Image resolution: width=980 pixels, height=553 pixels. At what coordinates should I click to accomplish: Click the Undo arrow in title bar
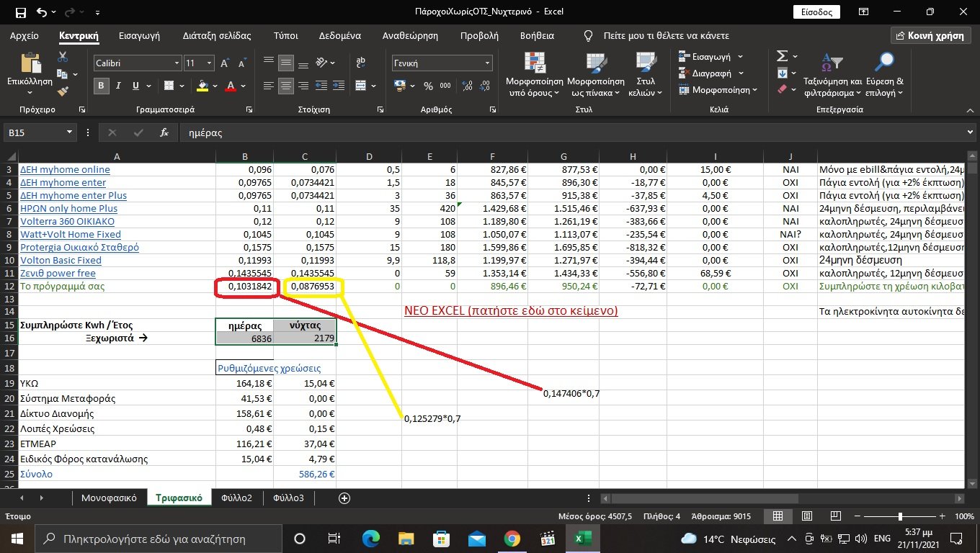(x=41, y=12)
